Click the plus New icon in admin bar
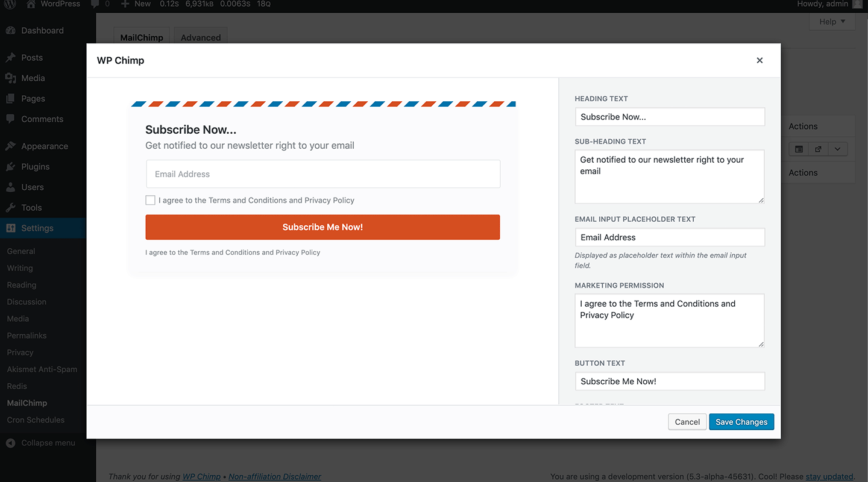The width and height of the screenshot is (868, 482). pos(125,4)
